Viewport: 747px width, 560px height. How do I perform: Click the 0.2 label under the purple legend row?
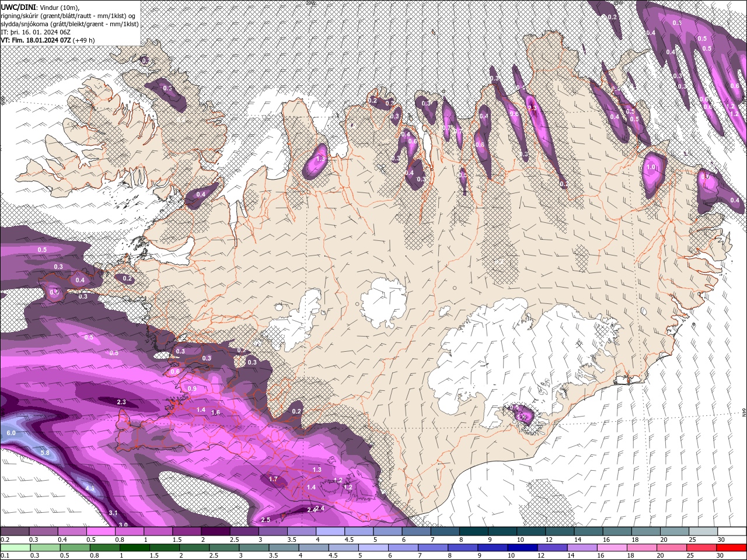(x=5, y=540)
